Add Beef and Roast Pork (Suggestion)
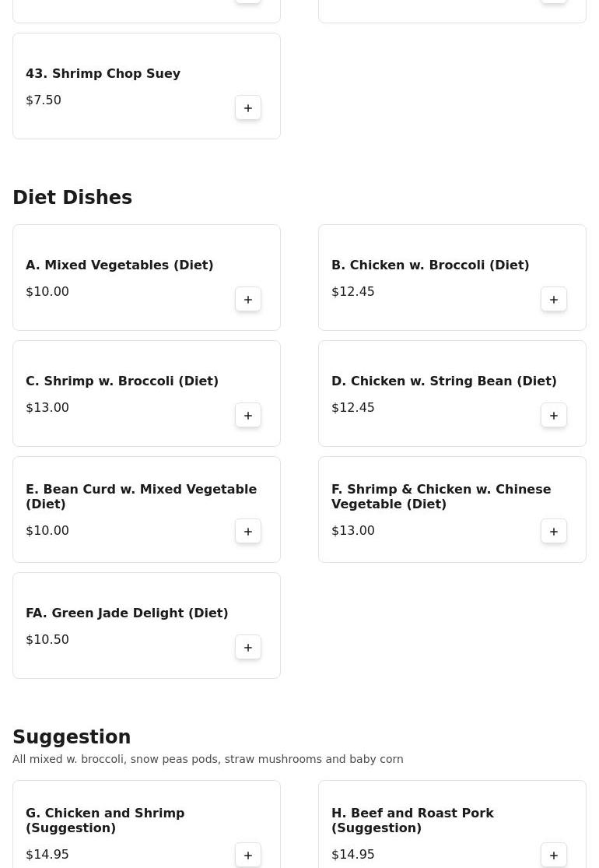Viewport: 599px width, 868px height. (x=554, y=855)
